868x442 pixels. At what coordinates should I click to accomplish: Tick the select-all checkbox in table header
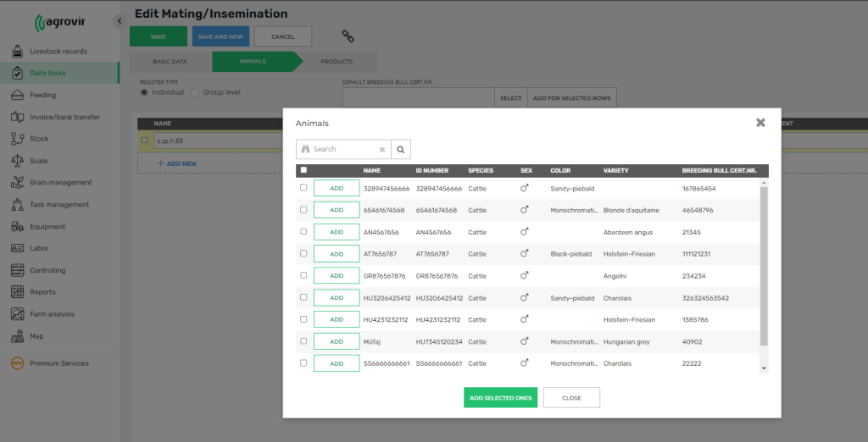tap(303, 170)
